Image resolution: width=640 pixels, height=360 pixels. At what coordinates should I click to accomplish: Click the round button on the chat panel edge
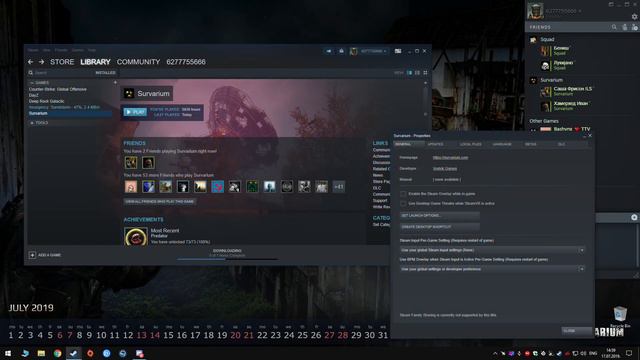coord(634,218)
